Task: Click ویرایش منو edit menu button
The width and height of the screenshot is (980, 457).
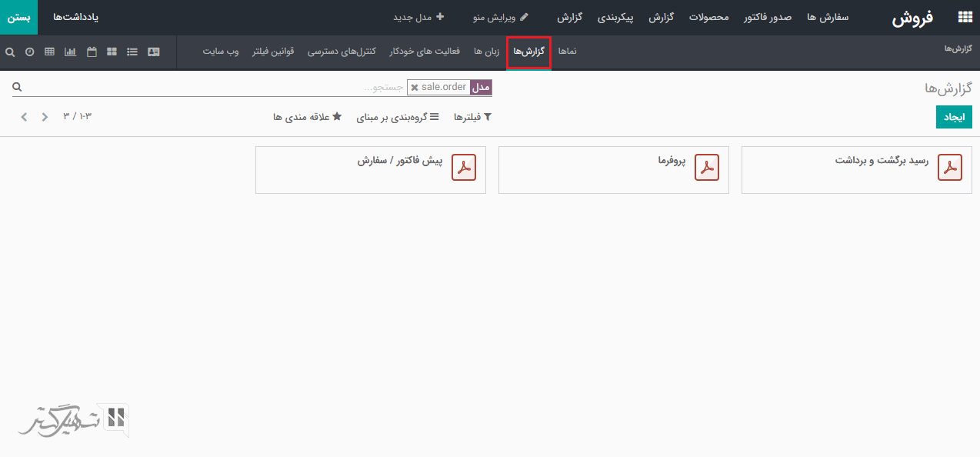Action: pos(501,17)
